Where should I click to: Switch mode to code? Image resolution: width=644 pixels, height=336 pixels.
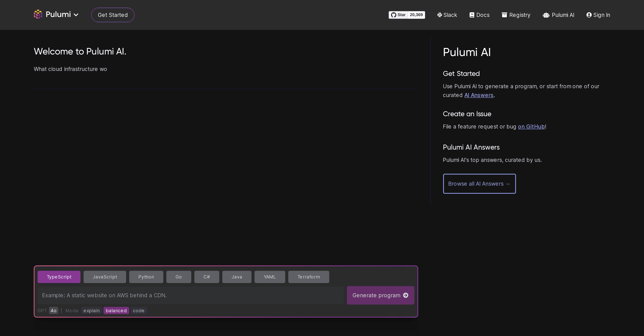139,310
